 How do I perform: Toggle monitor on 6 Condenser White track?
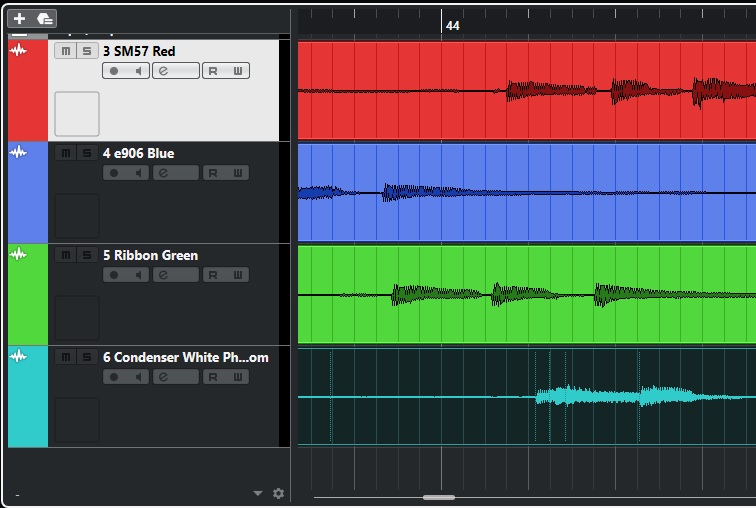(x=138, y=377)
